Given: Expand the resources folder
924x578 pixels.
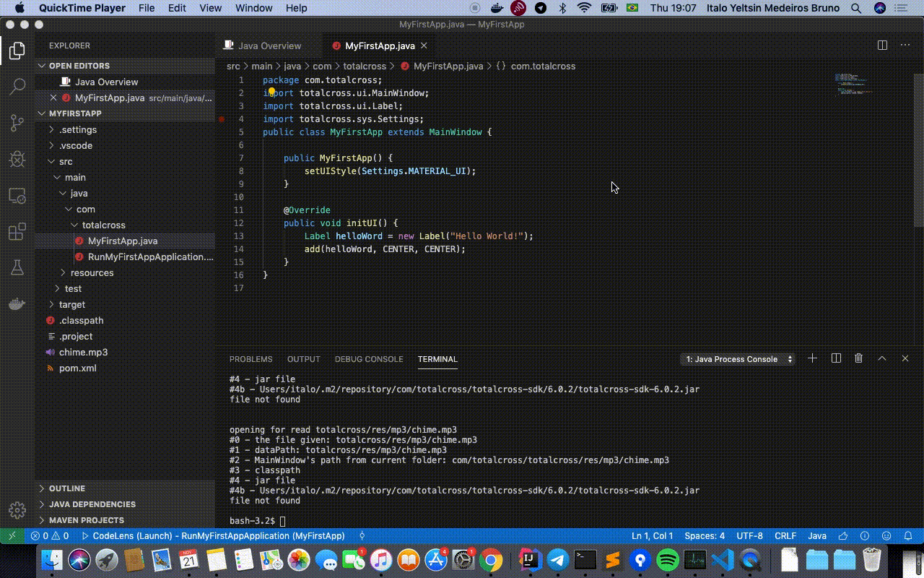Looking at the screenshot, I should point(126,272).
